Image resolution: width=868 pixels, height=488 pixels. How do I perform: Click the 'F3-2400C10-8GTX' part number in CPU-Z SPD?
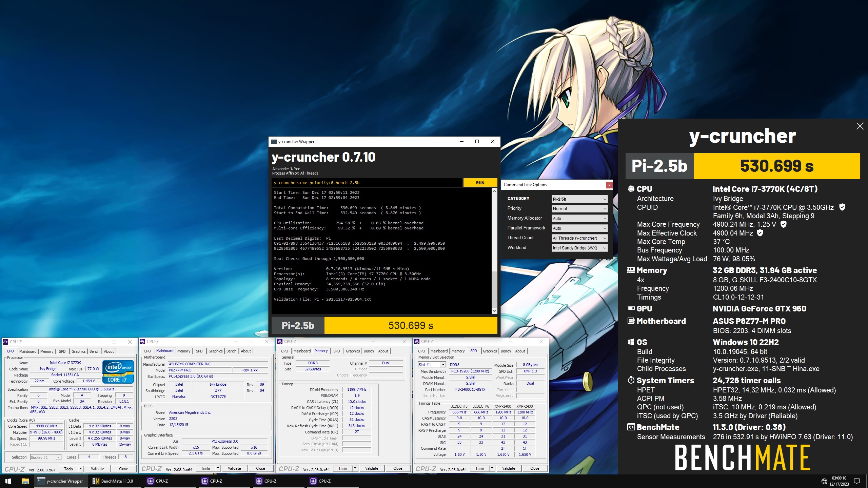click(470, 390)
